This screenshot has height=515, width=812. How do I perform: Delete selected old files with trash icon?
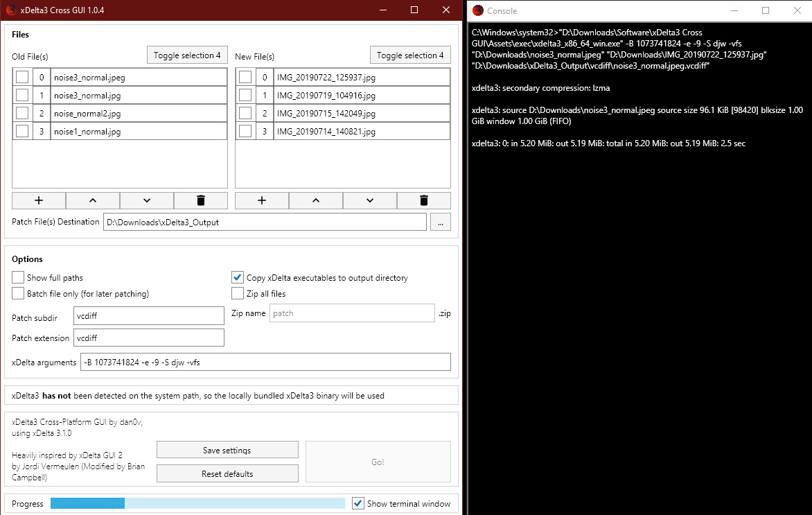(201, 200)
